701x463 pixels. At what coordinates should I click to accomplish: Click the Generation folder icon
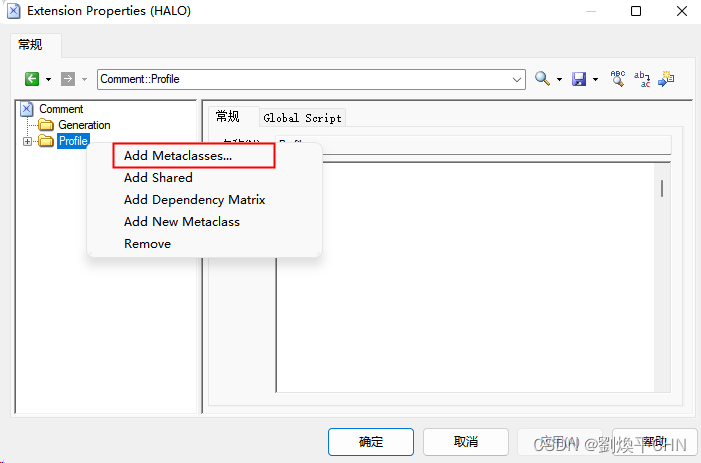[46, 125]
